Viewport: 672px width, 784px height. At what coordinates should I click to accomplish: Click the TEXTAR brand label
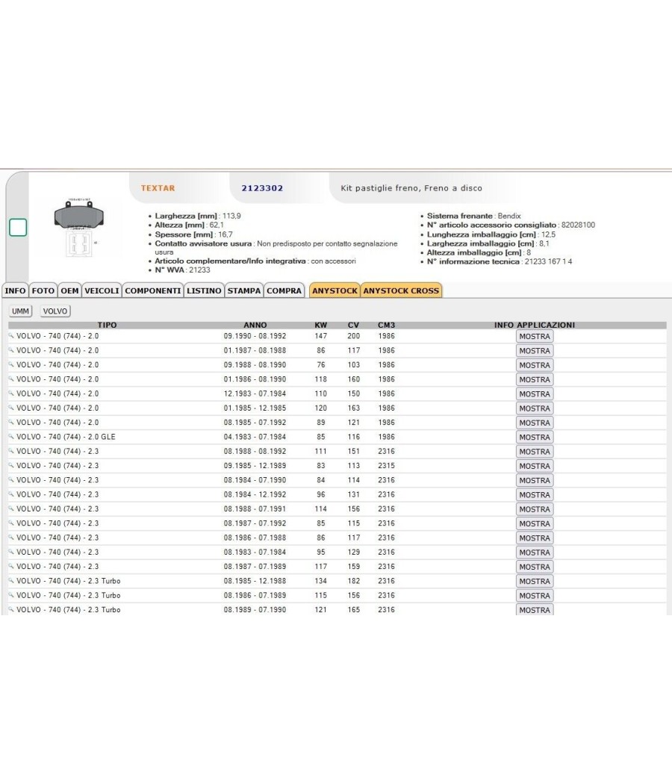pyautogui.click(x=158, y=188)
